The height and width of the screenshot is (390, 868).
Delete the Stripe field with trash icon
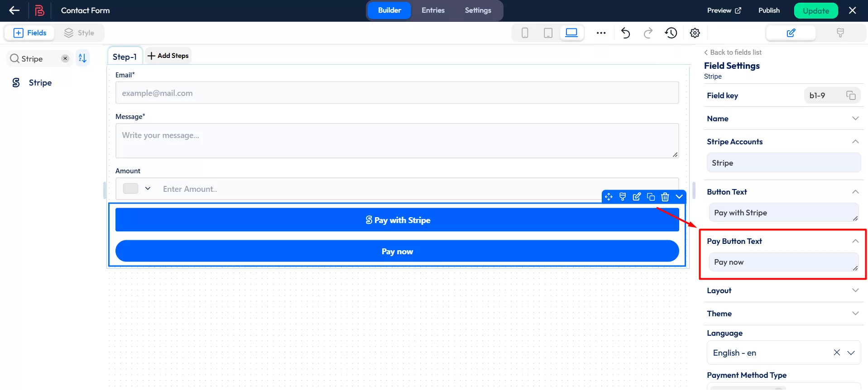[665, 197]
